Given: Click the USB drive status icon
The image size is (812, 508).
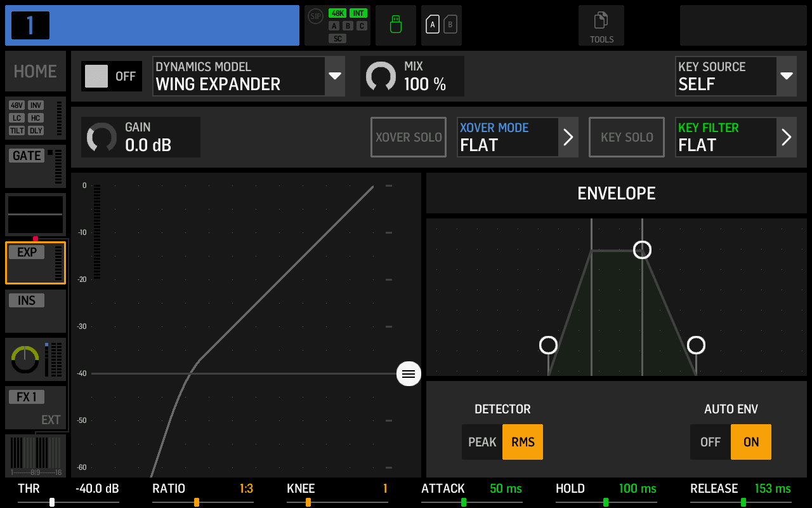Looking at the screenshot, I should (395, 25).
